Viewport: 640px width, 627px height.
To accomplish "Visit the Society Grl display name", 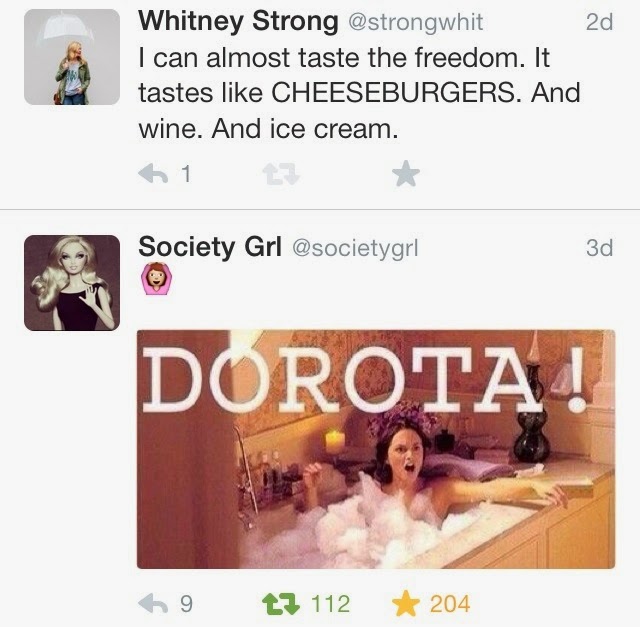I will click(x=210, y=247).
